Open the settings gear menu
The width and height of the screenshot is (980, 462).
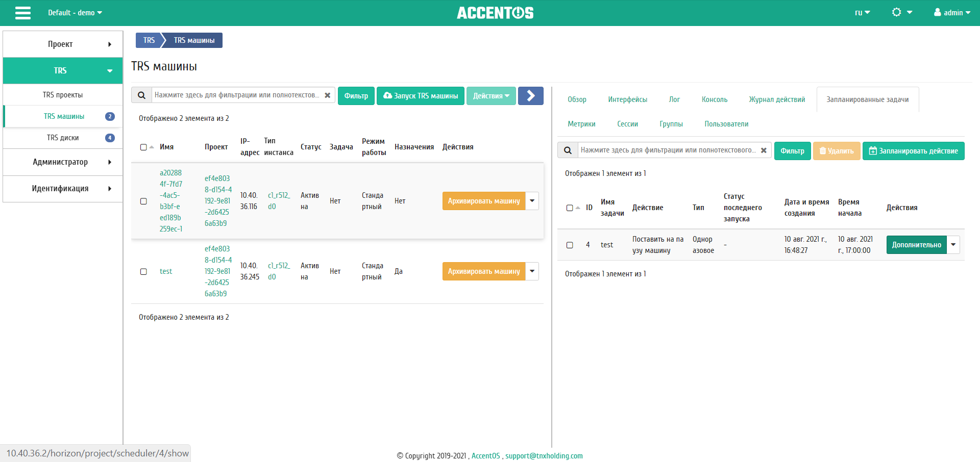901,12
